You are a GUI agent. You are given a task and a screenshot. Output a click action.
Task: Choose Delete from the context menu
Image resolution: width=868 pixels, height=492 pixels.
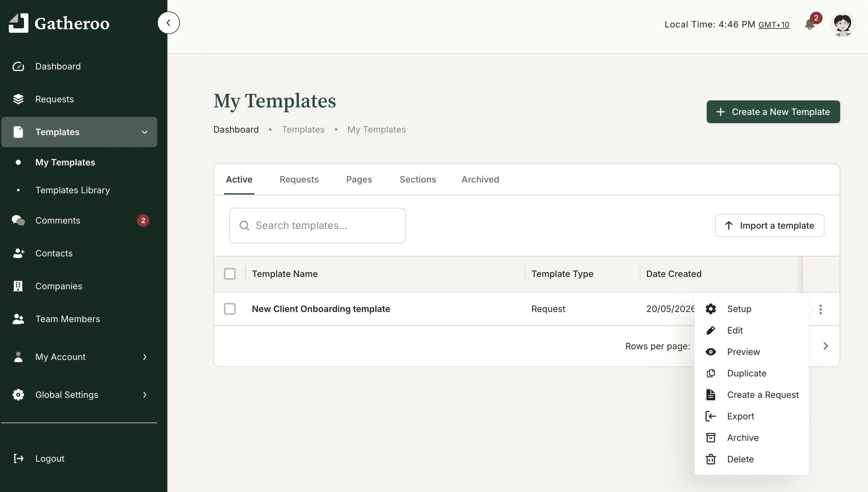(752, 459)
